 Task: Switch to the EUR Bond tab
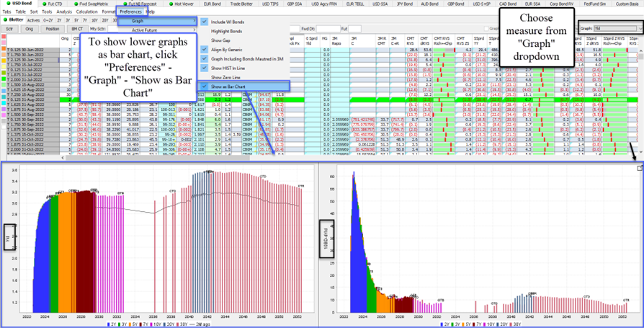point(212,4)
